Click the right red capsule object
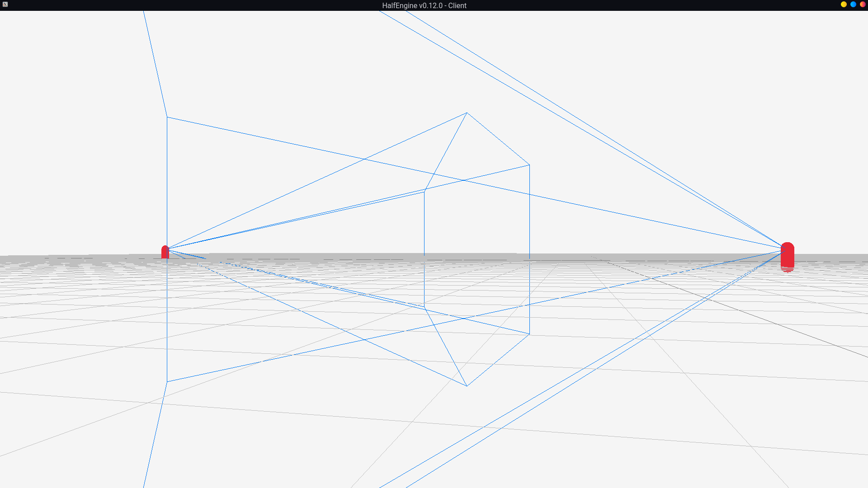Viewport: 868px width, 488px height. pyautogui.click(x=787, y=257)
